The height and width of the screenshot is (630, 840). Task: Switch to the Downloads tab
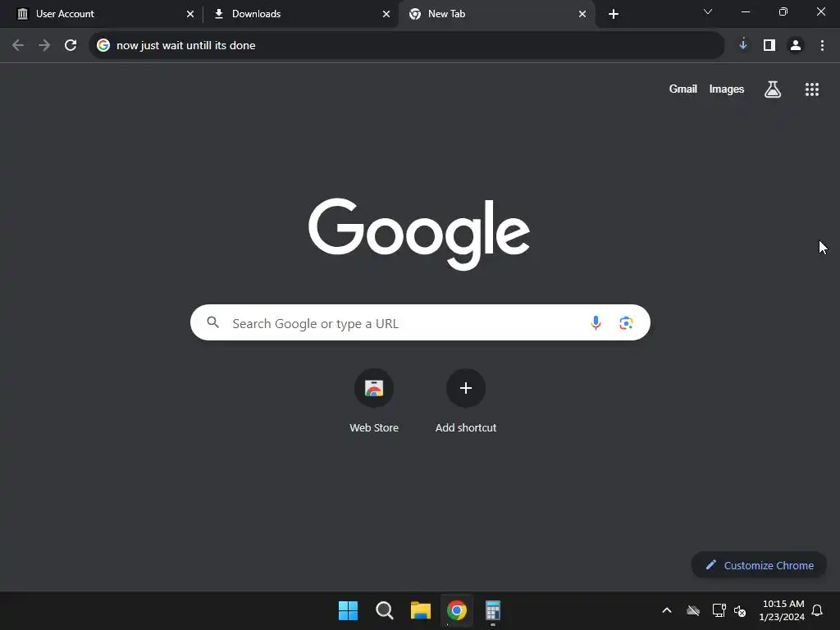(x=301, y=14)
